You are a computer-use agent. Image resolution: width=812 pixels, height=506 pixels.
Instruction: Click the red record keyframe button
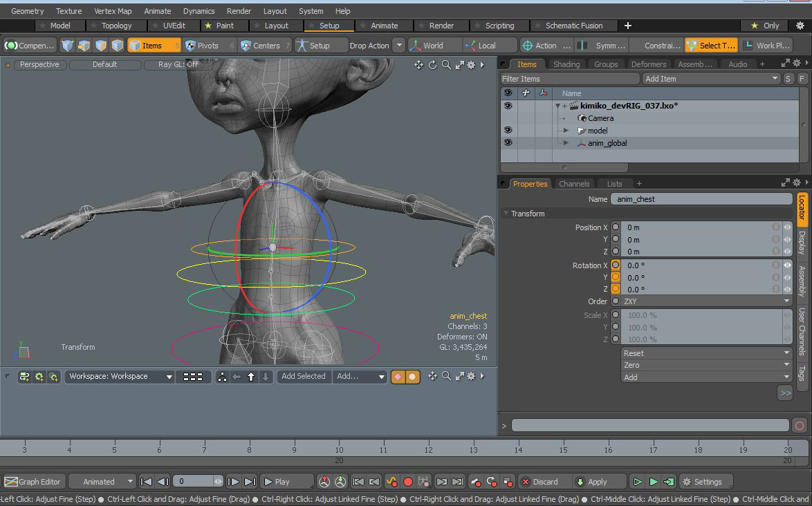pyautogui.click(x=408, y=482)
